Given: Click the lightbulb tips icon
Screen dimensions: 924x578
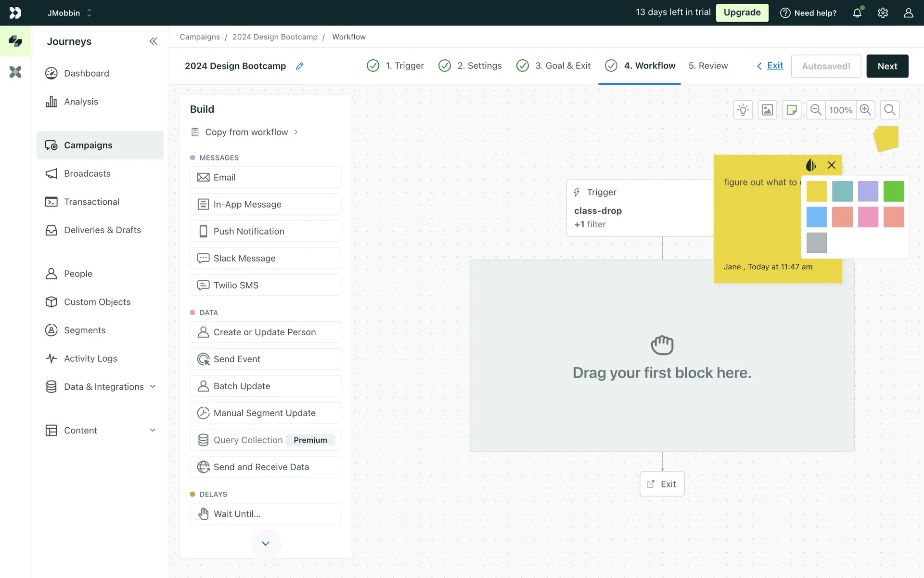Looking at the screenshot, I should pyautogui.click(x=743, y=110).
